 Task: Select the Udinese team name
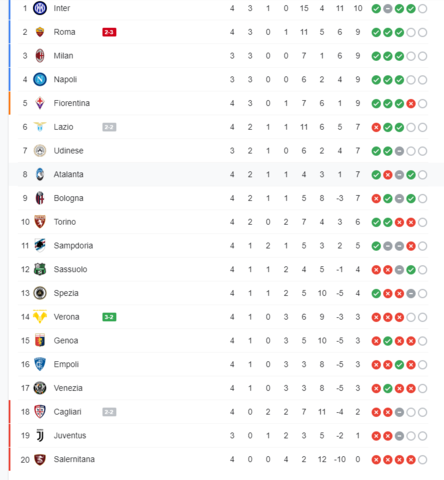pos(68,151)
